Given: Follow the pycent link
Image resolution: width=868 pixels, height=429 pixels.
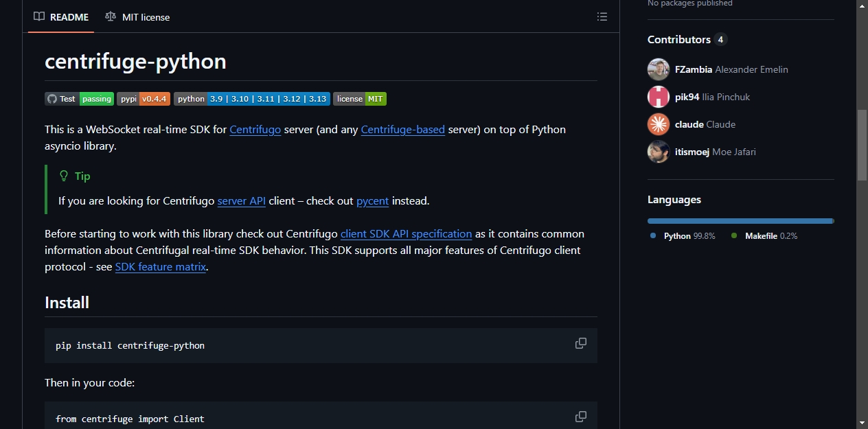Looking at the screenshot, I should (373, 201).
